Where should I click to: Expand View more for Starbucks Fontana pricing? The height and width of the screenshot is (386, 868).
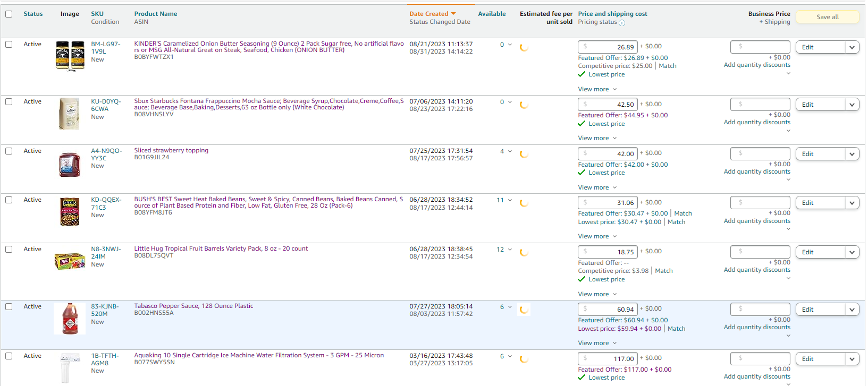point(597,138)
